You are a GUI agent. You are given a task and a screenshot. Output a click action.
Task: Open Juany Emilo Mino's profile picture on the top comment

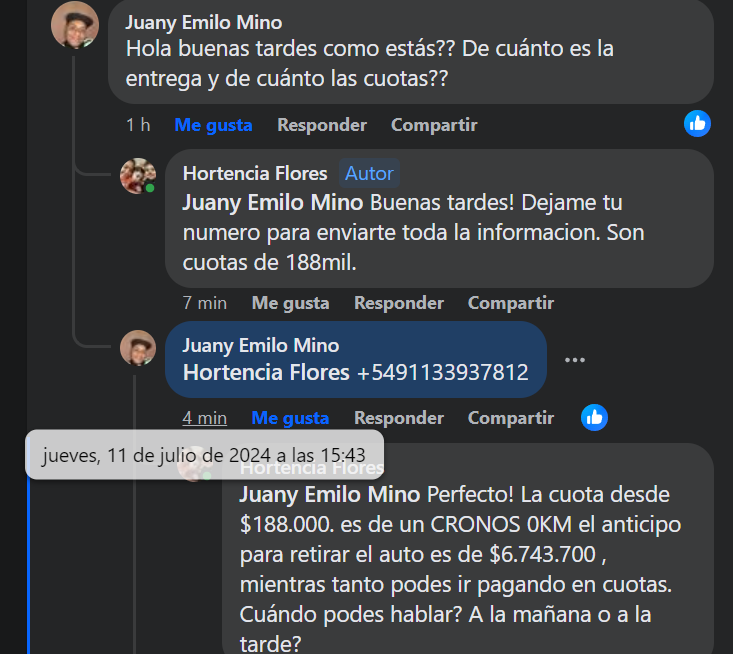click(x=75, y=26)
